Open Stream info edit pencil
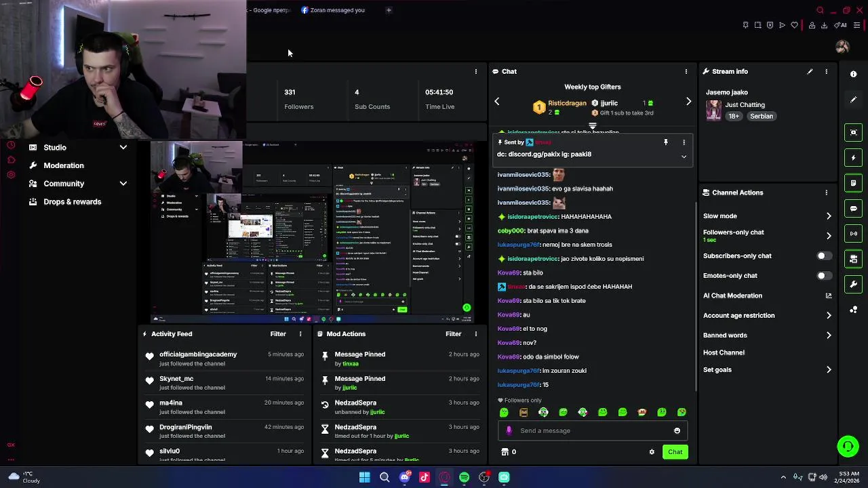 (810, 71)
